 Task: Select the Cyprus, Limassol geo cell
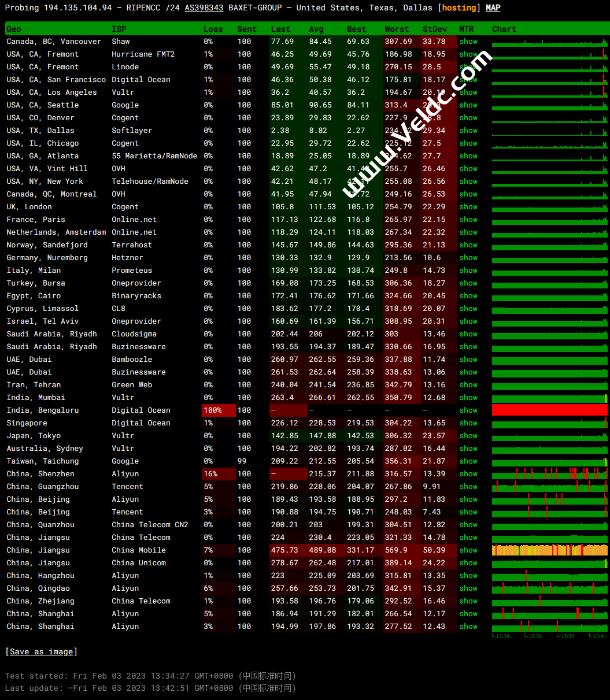[x=42, y=309]
